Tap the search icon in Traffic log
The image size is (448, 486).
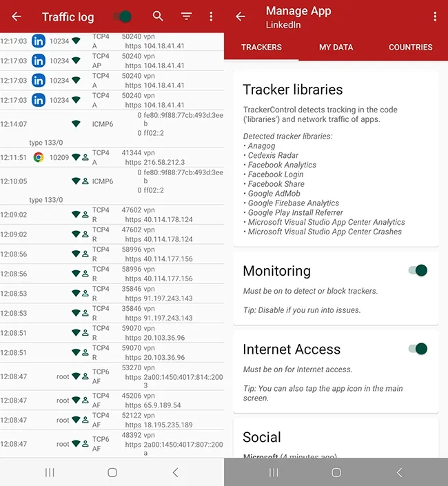159,17
